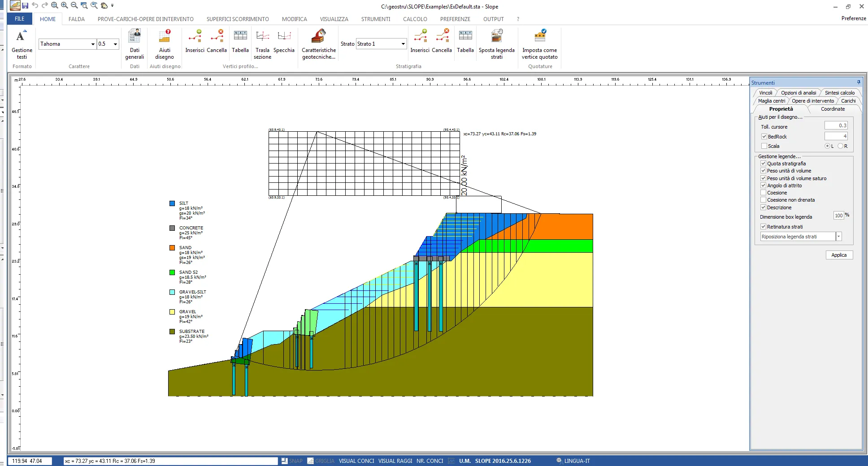Open Aiuti disegno options
Viewport: 868px width, 466px height.
[x=165, y=44]
